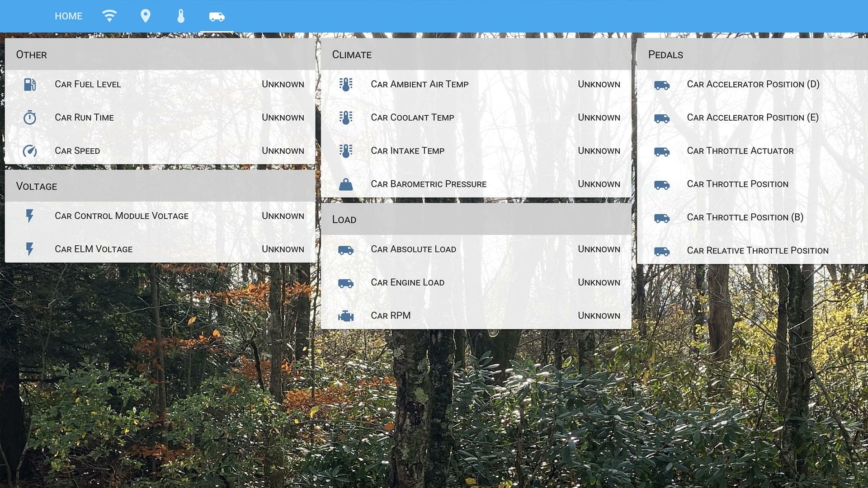
Task: Toggle Car Barometric Pressure reading display
Action: click(x=476, y=183)
